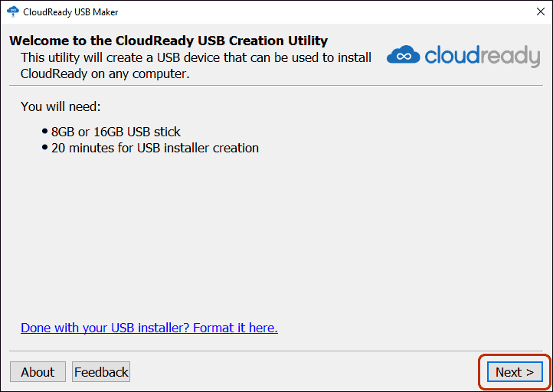The width and height of the screenshot is (553, 392).
Task: Click the 'You will need:' label
Action: point(61,106)
